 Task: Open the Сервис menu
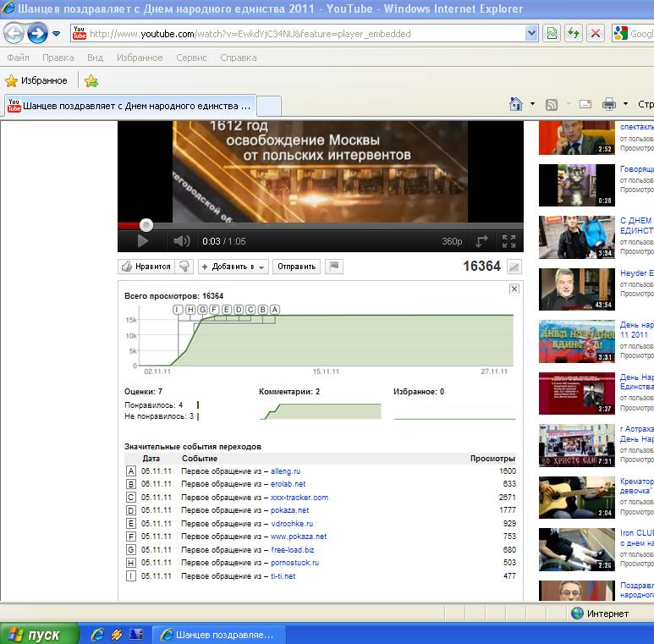click(x=191, y=58)
